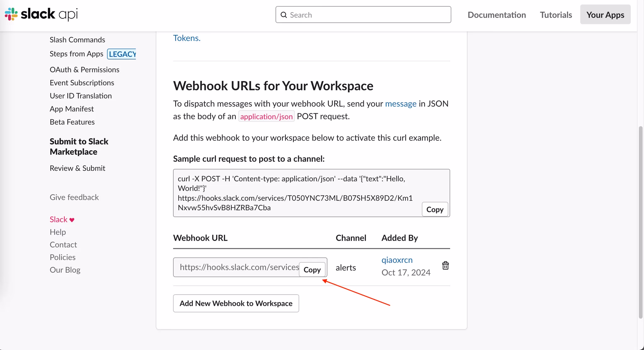Image resolution: width=644 pixels, height=350 pixels.
Task: Open Event Subscriptions settings
Action: (x=82, y=83)
